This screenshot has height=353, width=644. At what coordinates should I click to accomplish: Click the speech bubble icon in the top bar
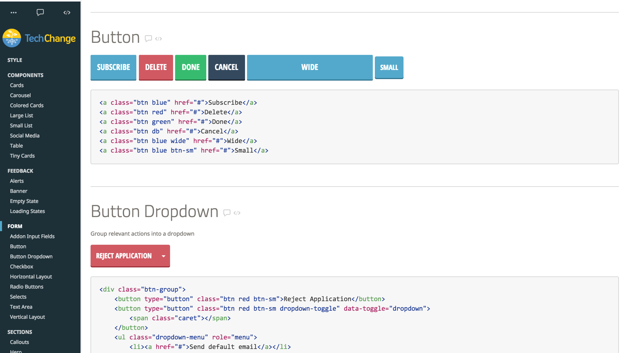point(40,12)
